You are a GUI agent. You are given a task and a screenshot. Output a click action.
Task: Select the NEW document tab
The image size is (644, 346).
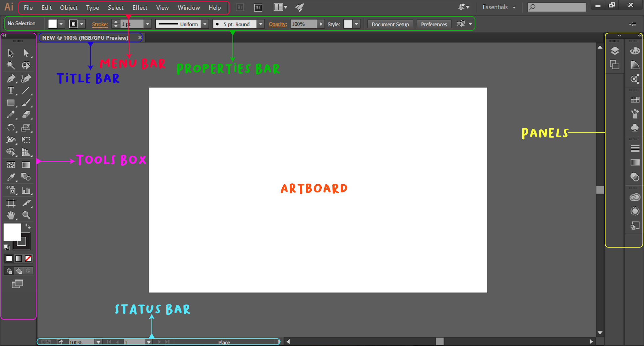coord(85,37)
